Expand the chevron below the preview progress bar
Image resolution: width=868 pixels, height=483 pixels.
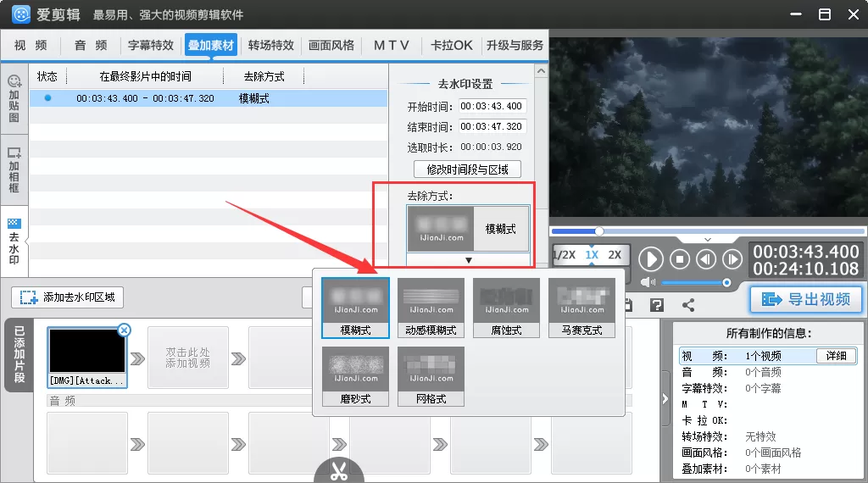click(708, 240)
